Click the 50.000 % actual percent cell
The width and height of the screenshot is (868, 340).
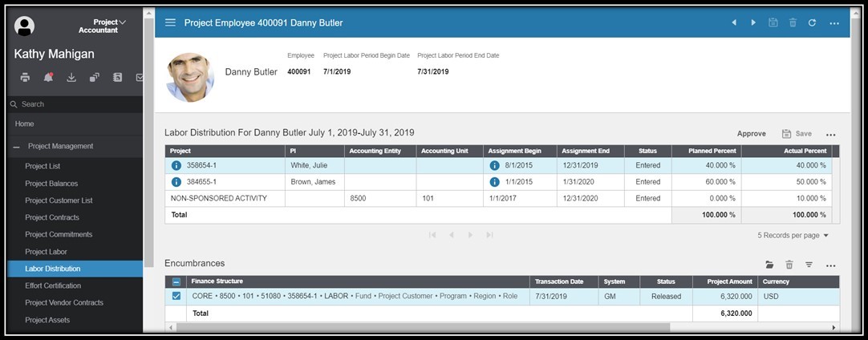coord(786,182)
